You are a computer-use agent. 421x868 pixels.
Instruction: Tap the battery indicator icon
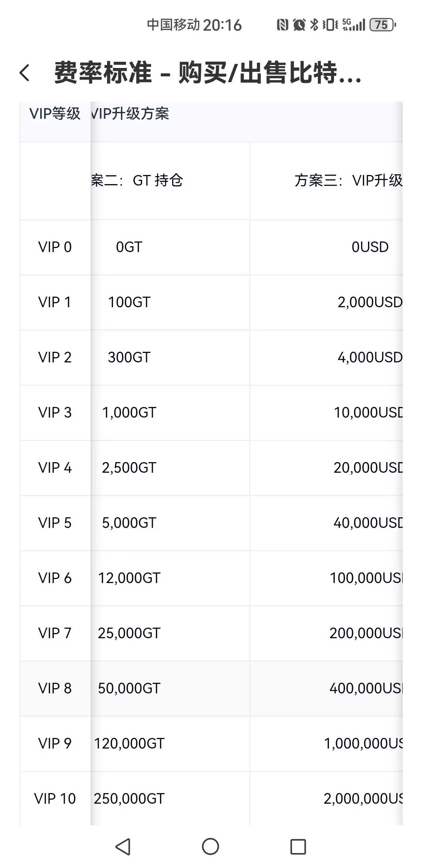pyautogui.click(x=383, y=25)
